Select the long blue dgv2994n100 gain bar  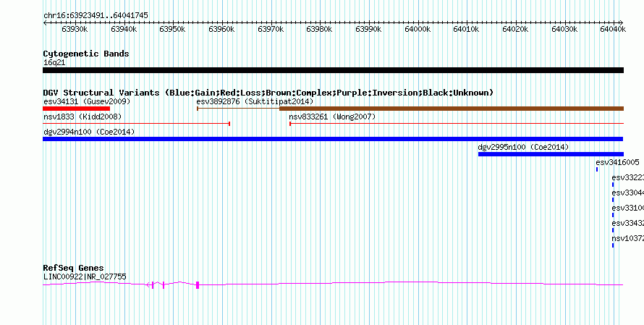(333, 139)
